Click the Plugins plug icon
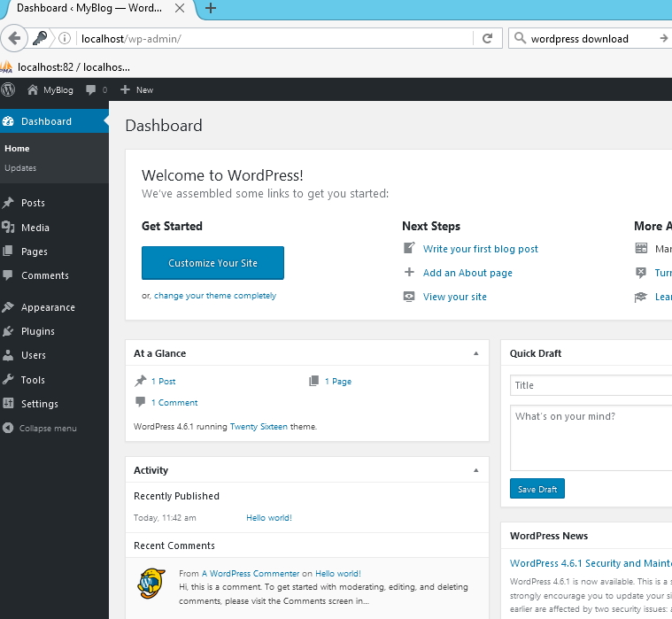The height and width of the screenshot is (619, 672). point(8,331)
